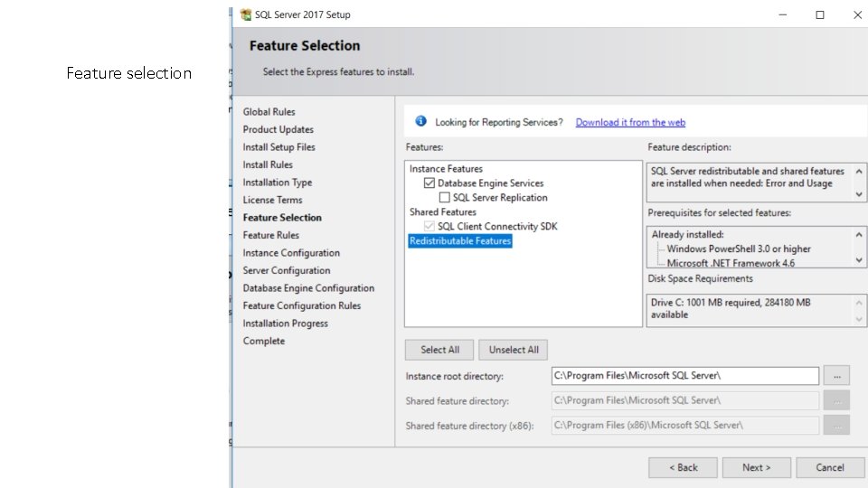Click Windows PowerShell 3.0 or higher entry

click(739, 249)
